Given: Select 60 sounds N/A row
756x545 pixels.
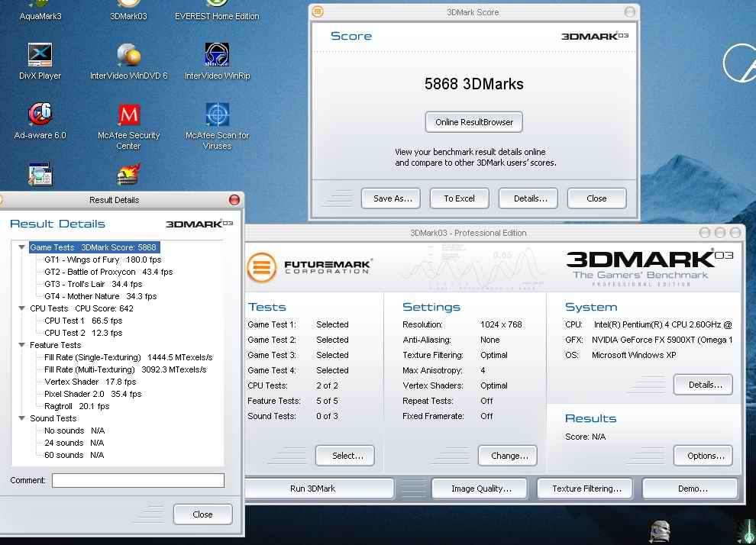Looking at the screenshot, I should point(74,455).
